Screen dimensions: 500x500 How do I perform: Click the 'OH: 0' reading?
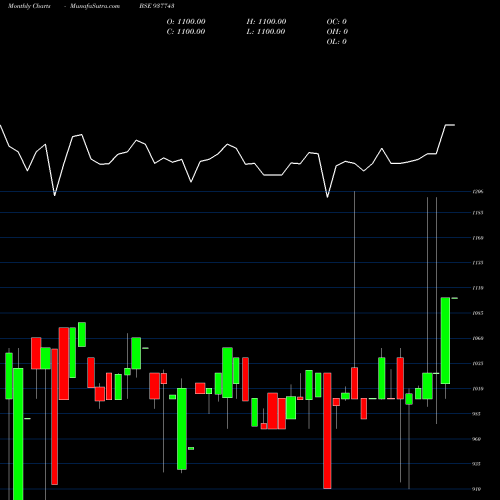tap(337, 32)
